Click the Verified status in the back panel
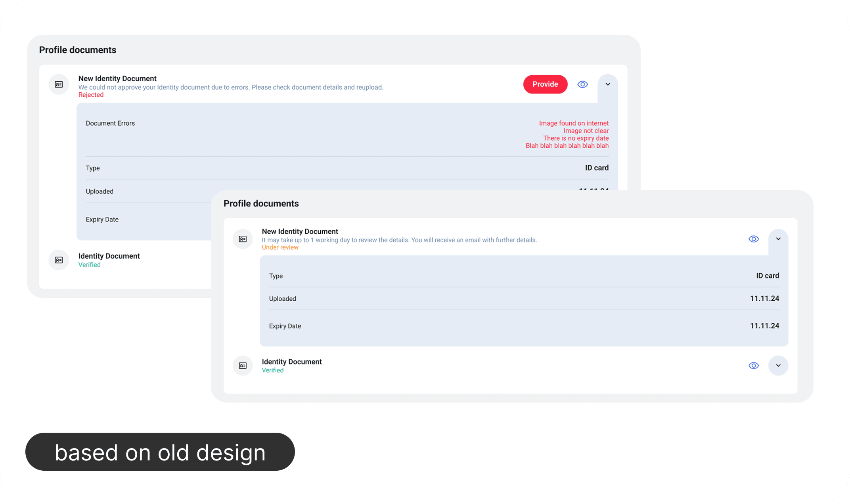 pos(90,265)
